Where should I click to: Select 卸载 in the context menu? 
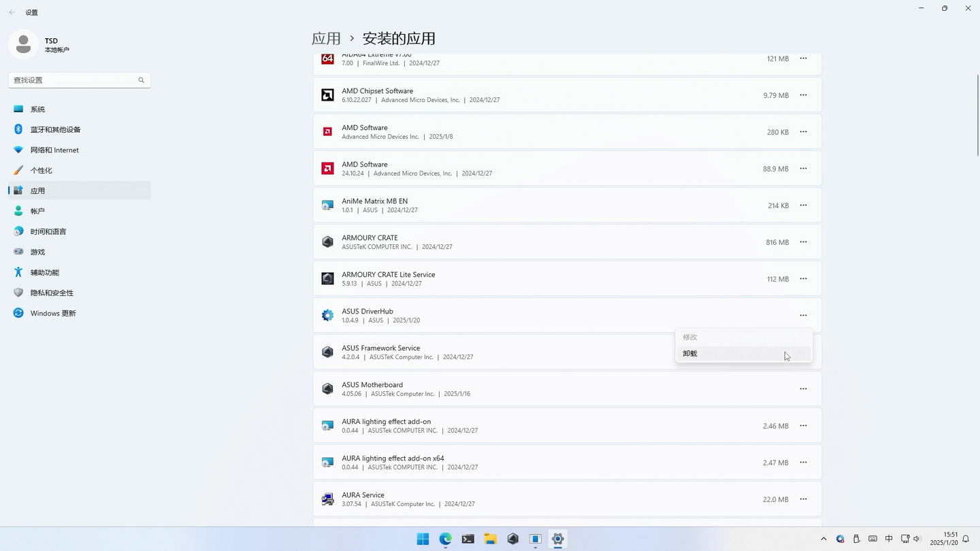click(689, 353)
